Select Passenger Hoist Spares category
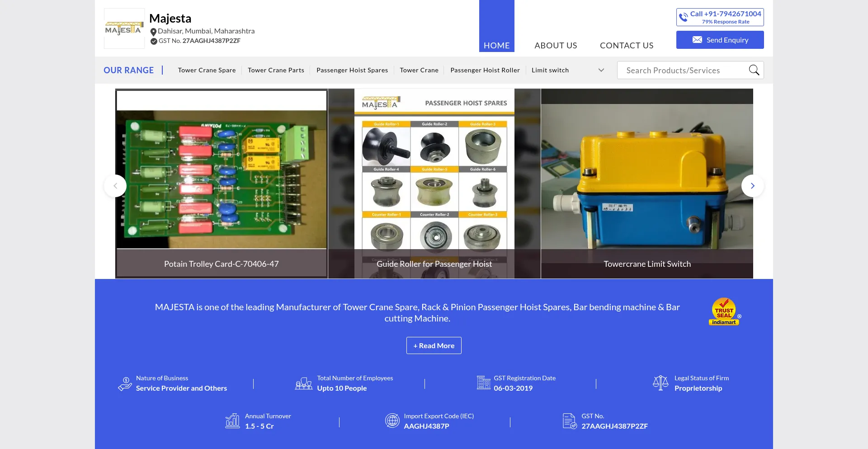Viewport: 868px width, 449px height. pyautogui.click(x=352, y=70)
